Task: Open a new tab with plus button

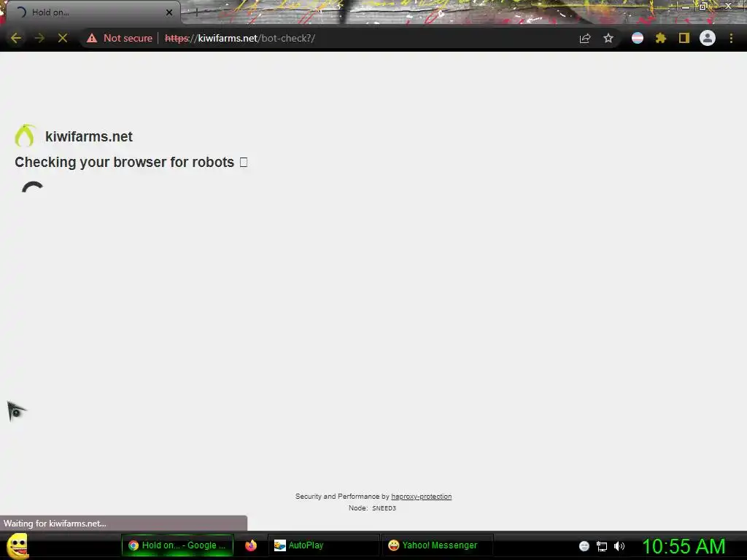Action: pos(196,13)
